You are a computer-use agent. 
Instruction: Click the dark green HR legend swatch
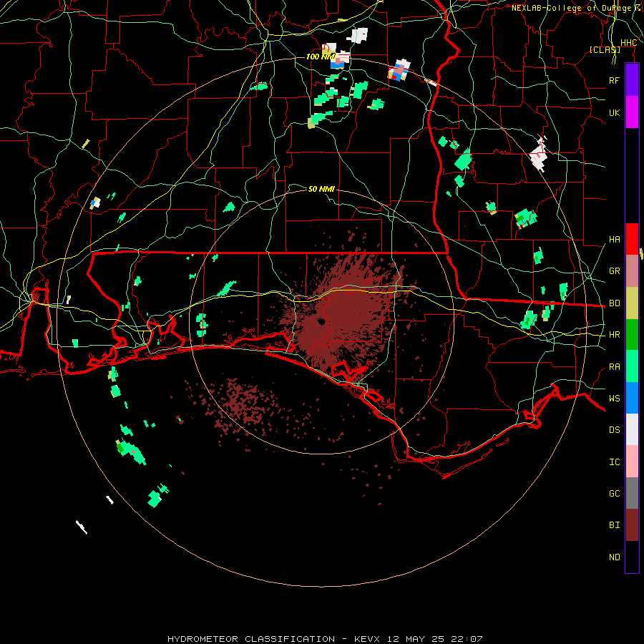pos(632,334)
